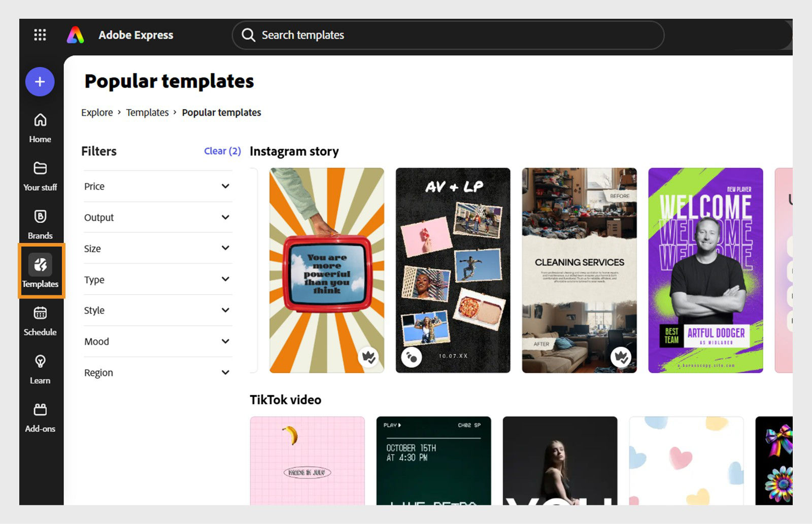Expand the Style filter
The width and height of the screenshot is (812, 524).
[157, 310]
